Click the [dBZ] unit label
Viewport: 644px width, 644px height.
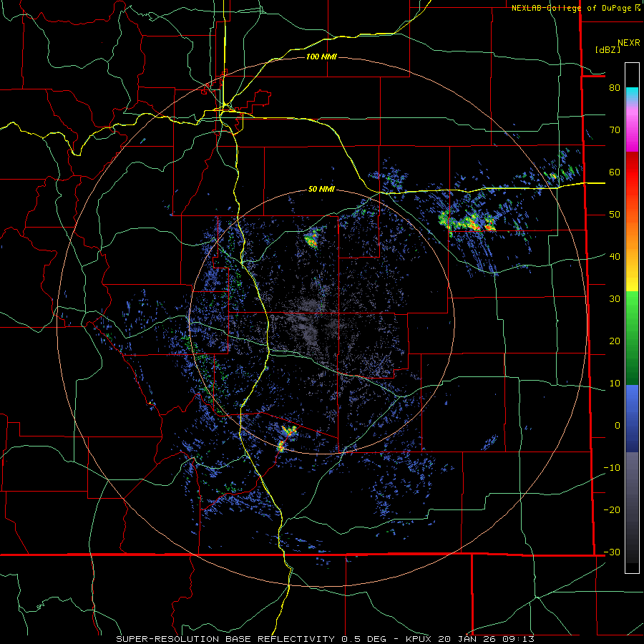pyautogui.click(x=608, y=49)
